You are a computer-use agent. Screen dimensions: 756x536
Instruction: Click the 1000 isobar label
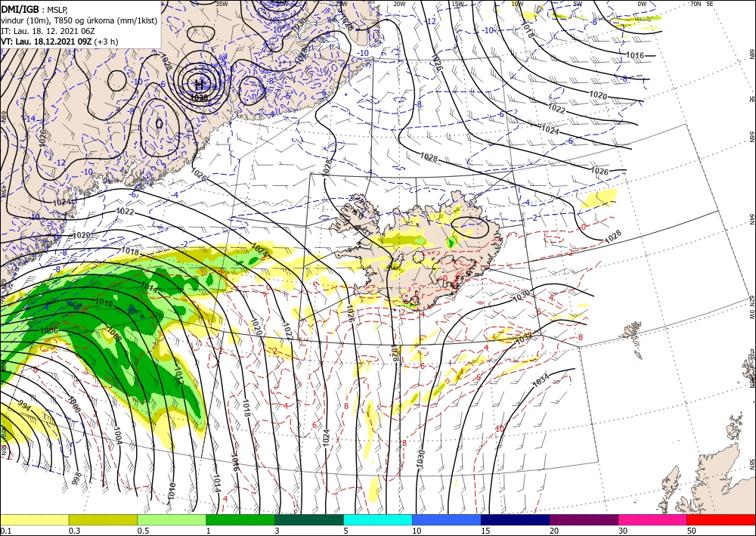[74, 404]
